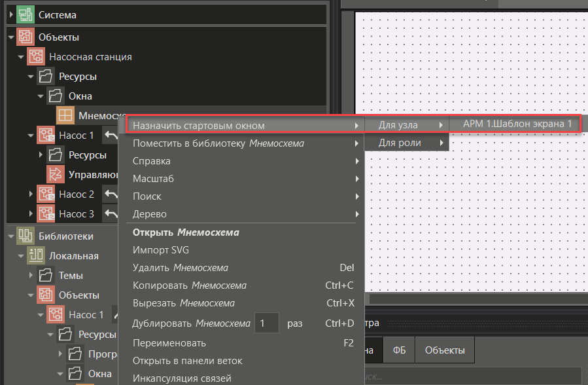Viewport: 588px width, 385px height.
Task: Expand the Система tree node
Action: point(11,14)
